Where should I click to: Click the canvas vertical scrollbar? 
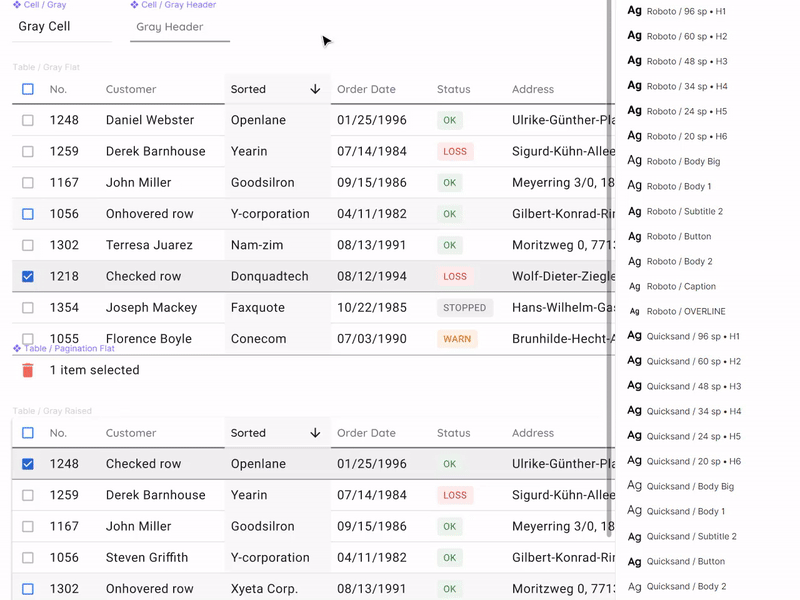pos(609,268)
